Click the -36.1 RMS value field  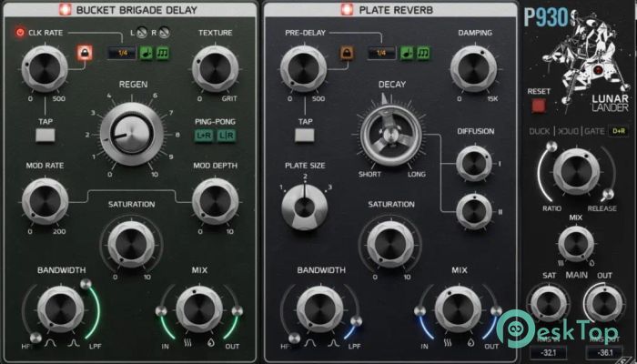click(603, 352)
